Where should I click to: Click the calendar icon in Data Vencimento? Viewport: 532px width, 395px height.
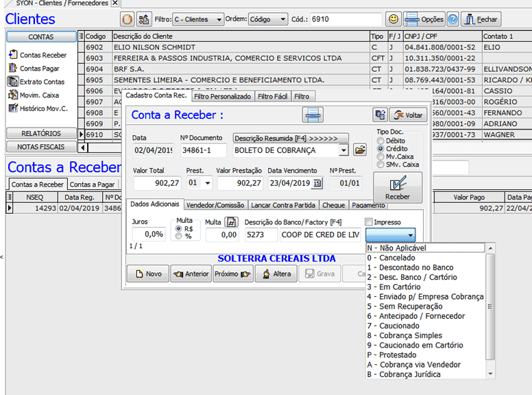pos(317,183)
